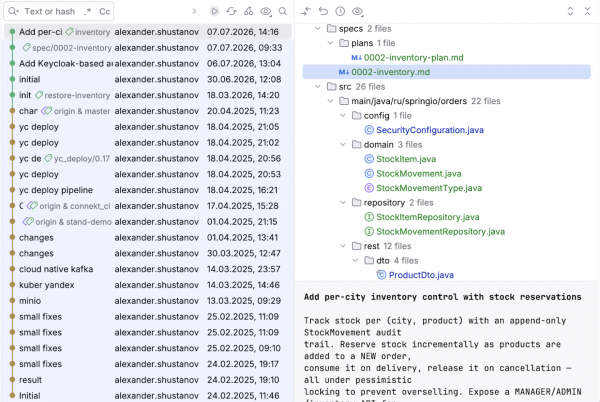
Task: Select 0002-inventory-plan.md file
Action: click(413, 58)
